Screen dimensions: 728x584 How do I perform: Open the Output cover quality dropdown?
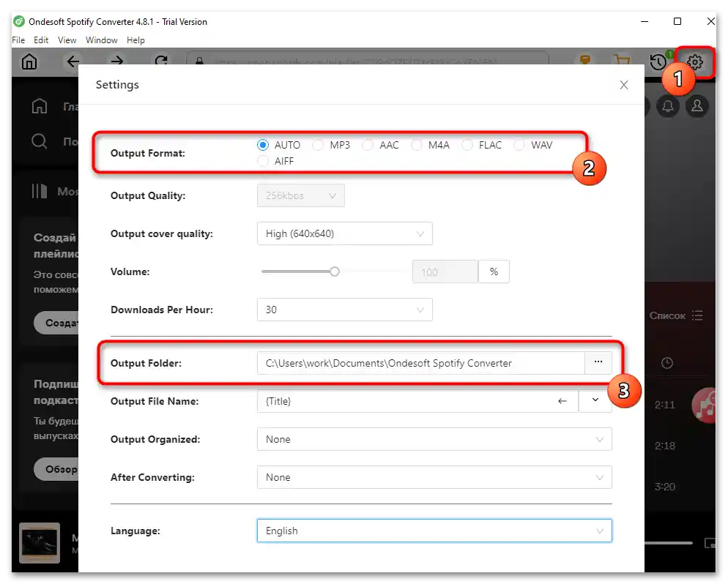(344, 233)
